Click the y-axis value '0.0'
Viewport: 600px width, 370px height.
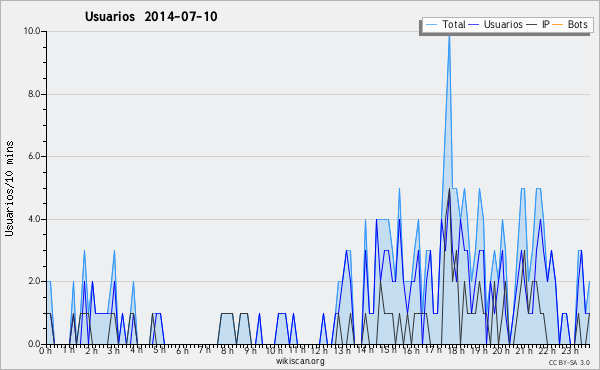[34, 344]
